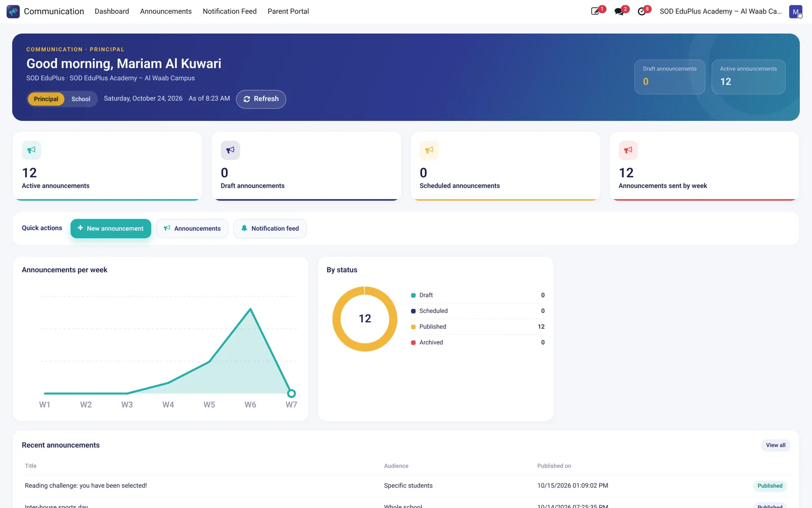Open the clock activities icon with badge 8
812x508 pixels.
[x=642, y=11]
